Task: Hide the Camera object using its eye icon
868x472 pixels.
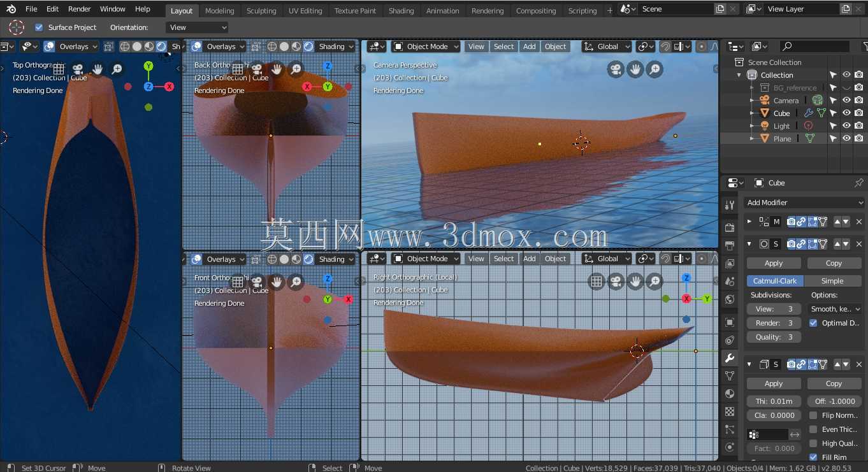Action: tap(846, 100)
